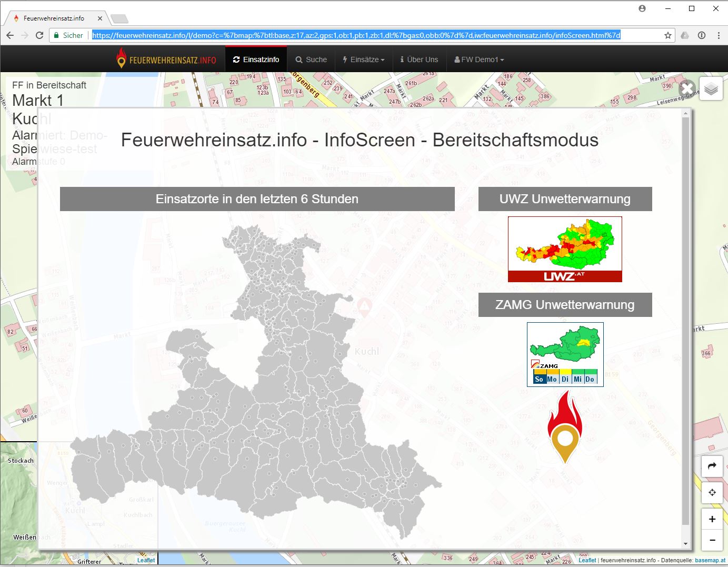Select the Mo day in ZAMG forecast

click(552, 379)
